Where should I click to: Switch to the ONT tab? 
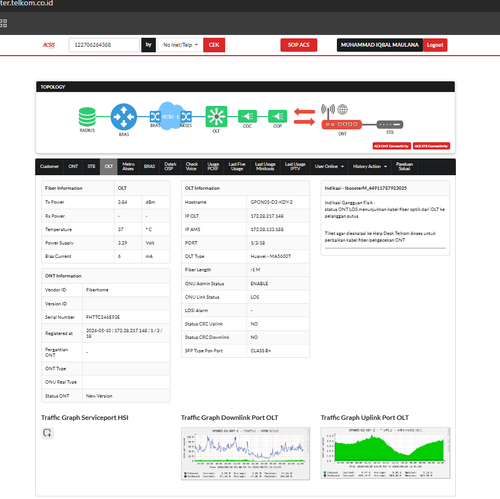tap(73, 166)
